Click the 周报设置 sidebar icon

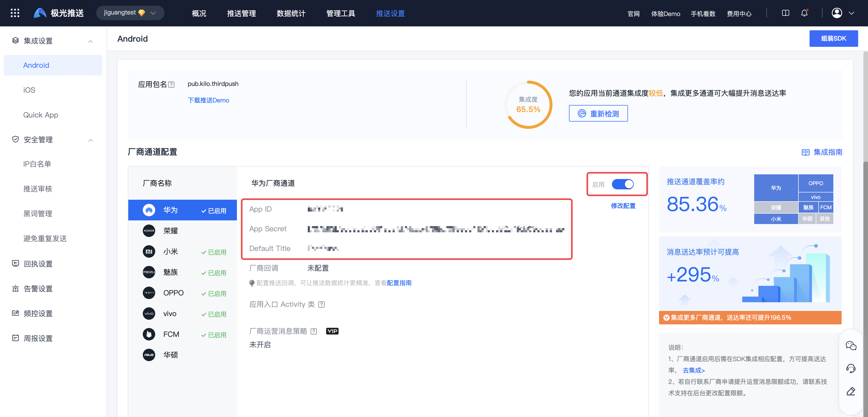pos(16,338)
